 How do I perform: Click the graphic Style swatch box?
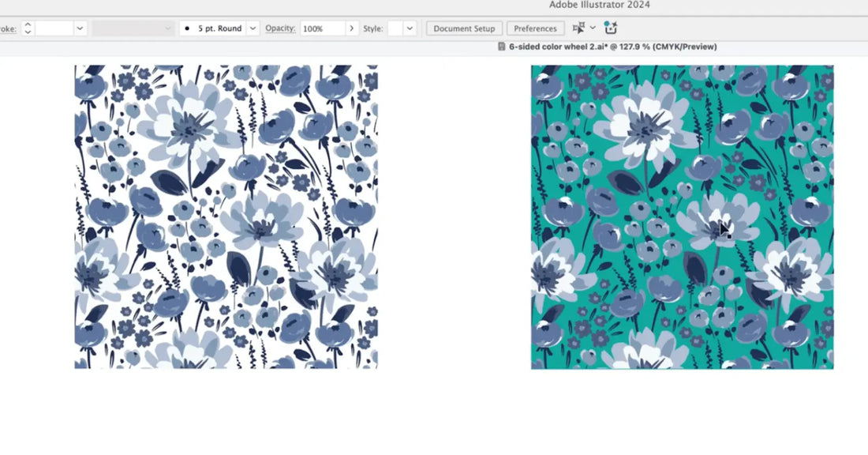(x=395, y=28)
